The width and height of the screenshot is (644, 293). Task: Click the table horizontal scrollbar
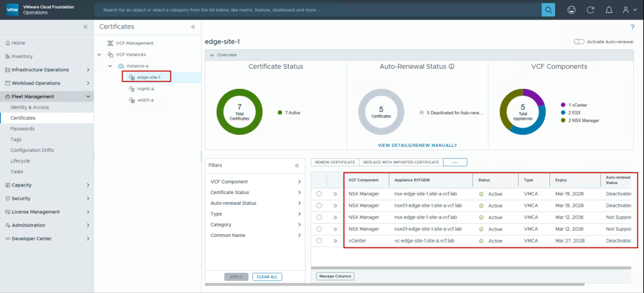pyautogui.click(x=471, y=268)
